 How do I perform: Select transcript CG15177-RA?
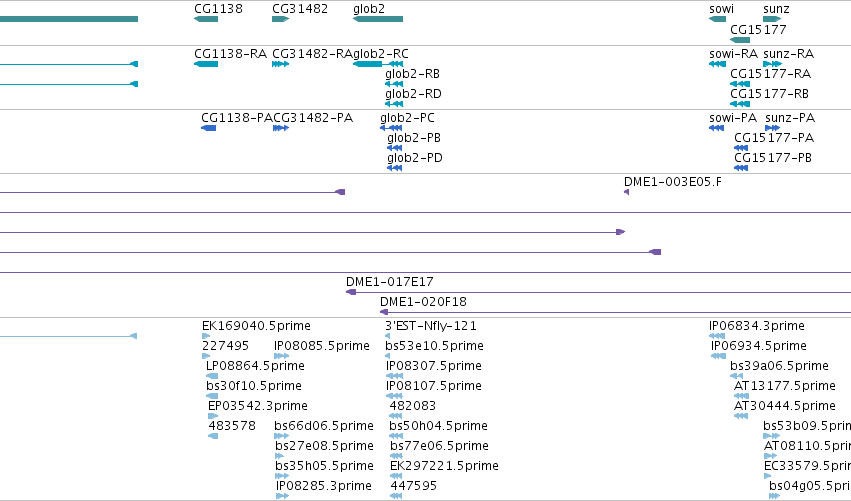770,74
